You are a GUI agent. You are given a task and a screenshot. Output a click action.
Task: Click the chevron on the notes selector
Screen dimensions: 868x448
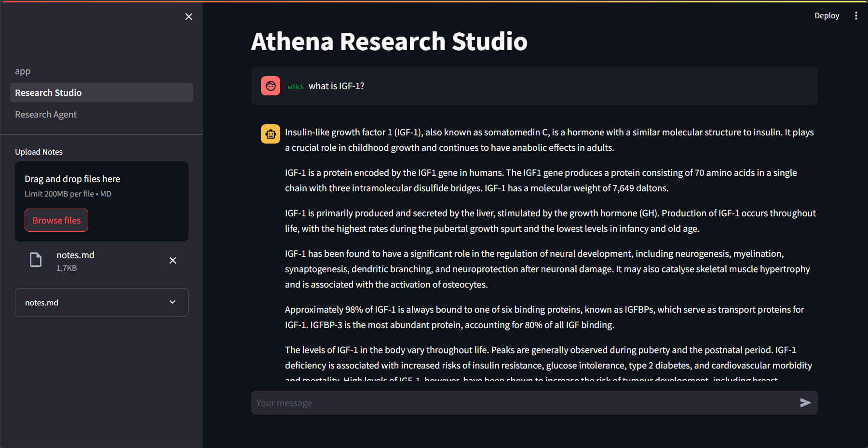pyautogui.click(x=172, y=302)
